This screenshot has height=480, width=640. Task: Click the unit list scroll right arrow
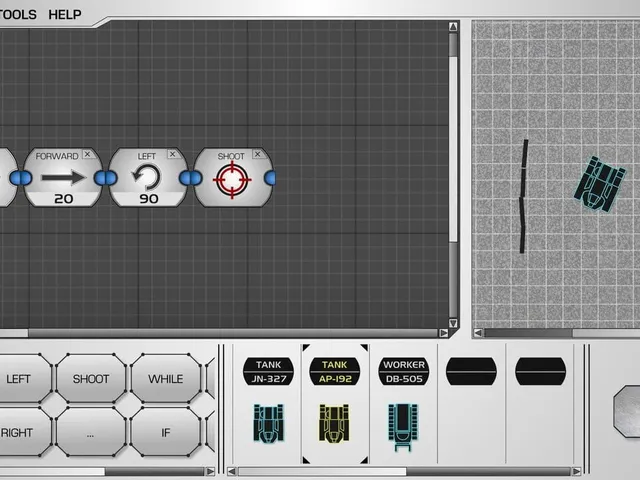(x=576, y=471)
